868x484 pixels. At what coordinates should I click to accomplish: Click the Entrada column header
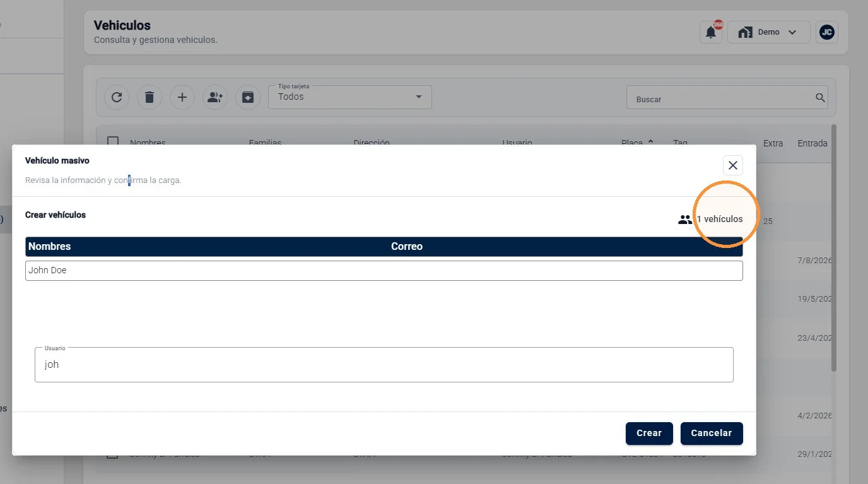(x=812, y=143)
